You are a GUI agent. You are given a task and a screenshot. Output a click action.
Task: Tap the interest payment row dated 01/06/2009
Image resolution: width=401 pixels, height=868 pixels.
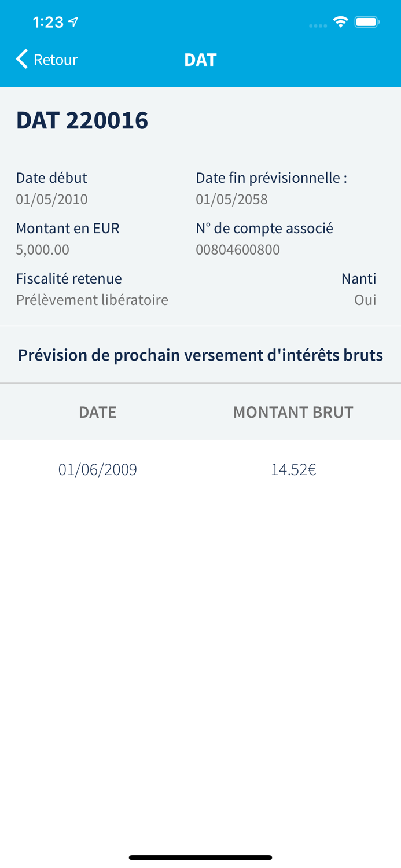pyautogui.click(x=97, y=469)
